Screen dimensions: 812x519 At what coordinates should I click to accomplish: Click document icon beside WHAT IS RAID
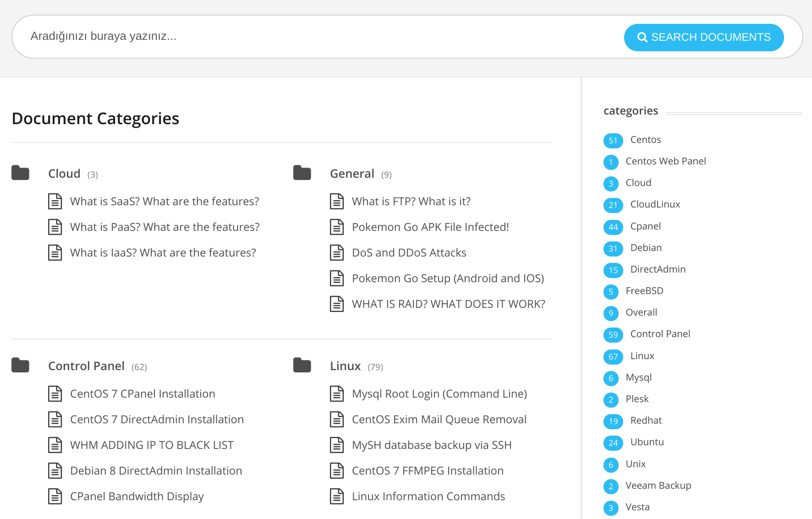[x=337, y=304]
